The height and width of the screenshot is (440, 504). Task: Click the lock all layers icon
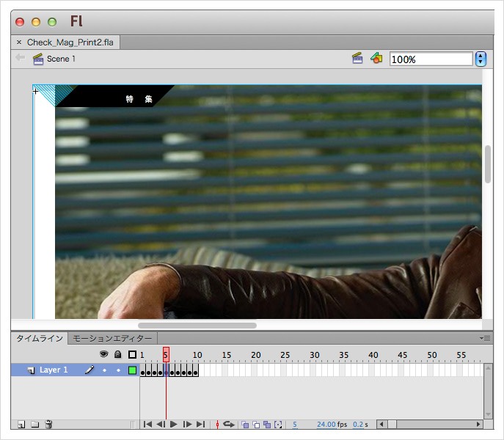click(x=118, y=354)
